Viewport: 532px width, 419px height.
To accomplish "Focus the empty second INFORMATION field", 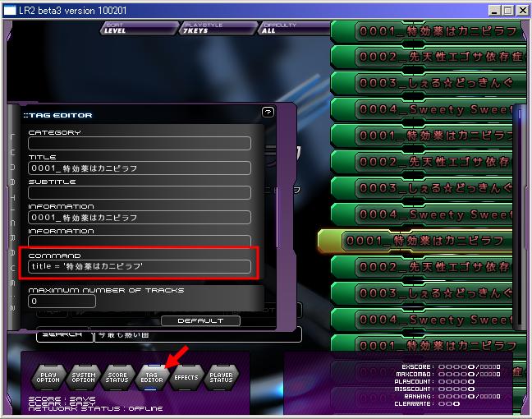I will 140,242.
